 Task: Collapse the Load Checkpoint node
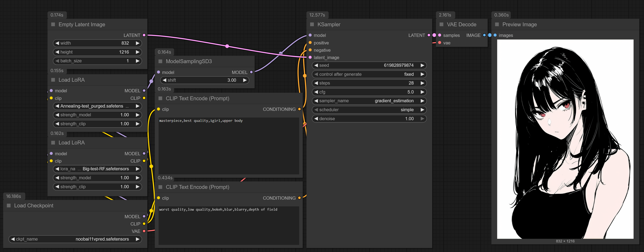click(x=9, y=206)
